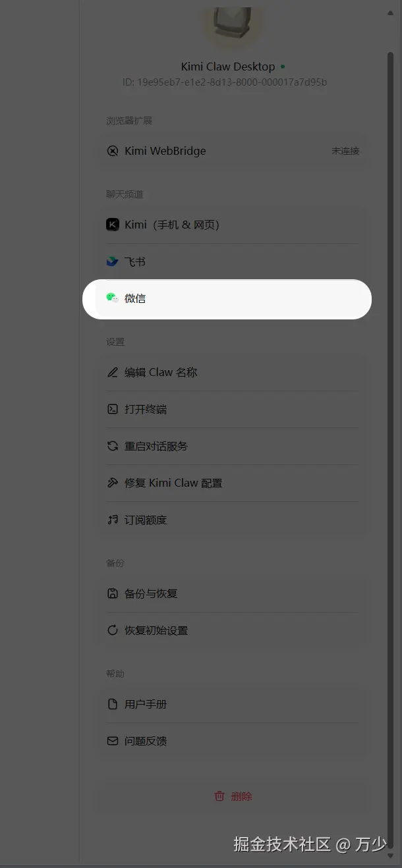The width and height of the screenshot is (402, 868).
Task: Click the document icon beside 用户手册
Action: (113, 704)
